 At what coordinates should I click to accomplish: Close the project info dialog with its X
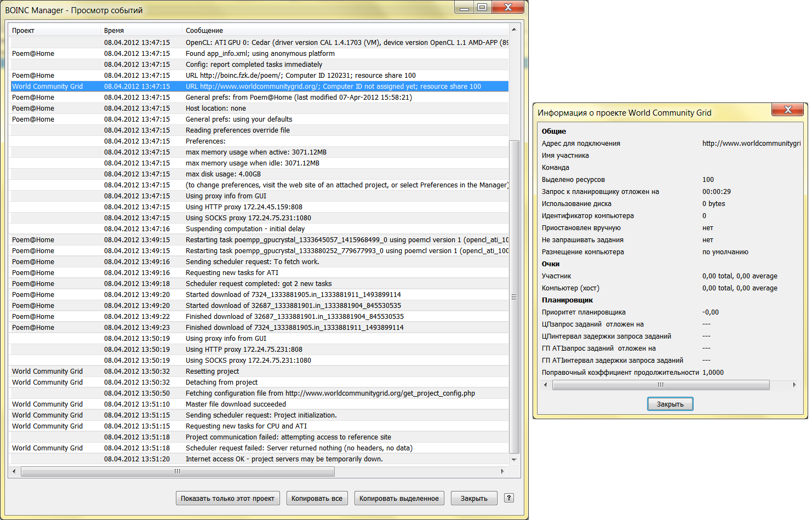pyautogui.click(x=788, y=110)
